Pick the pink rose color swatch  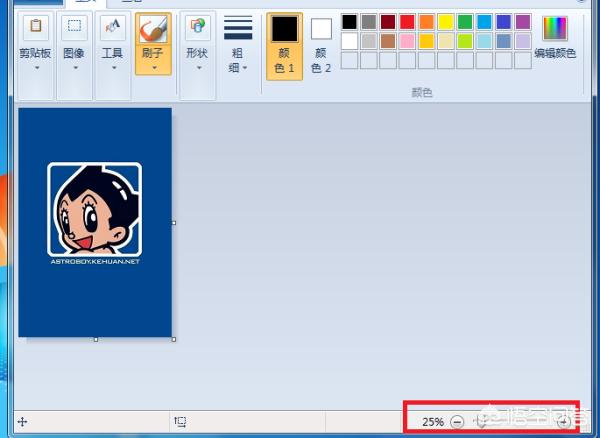click(x=407, y=41)
